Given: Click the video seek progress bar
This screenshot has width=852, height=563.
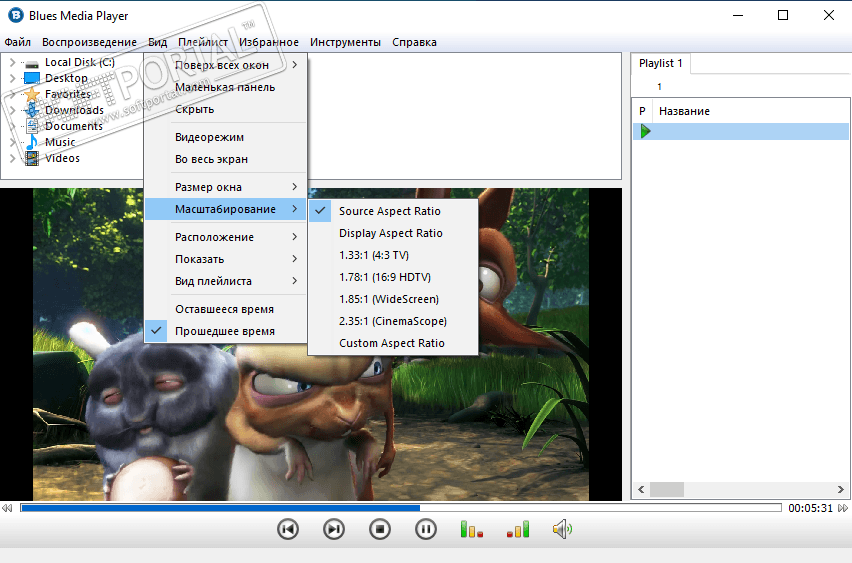Looking at the screenshot, I should pyautogui.click(x=401, y=508).
